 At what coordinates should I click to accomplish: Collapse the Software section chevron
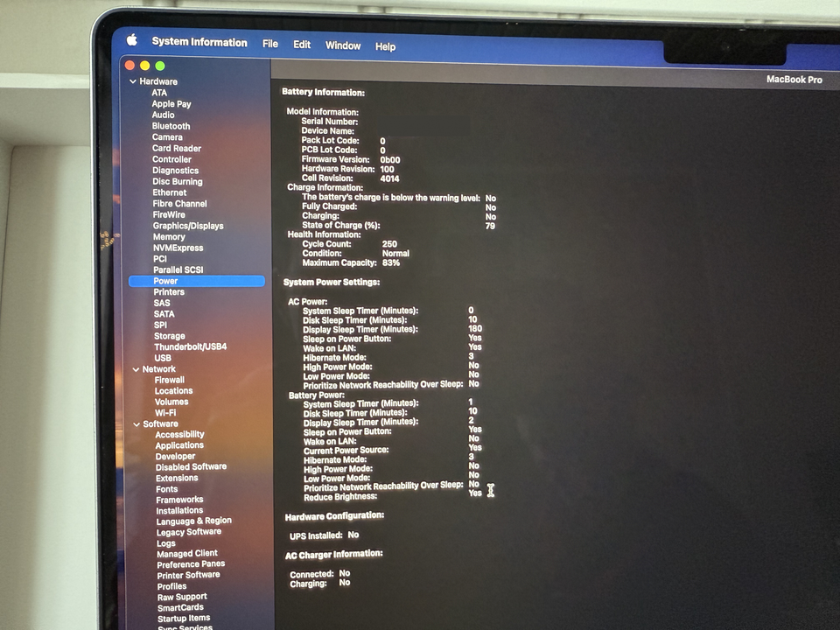coord(136,423)
